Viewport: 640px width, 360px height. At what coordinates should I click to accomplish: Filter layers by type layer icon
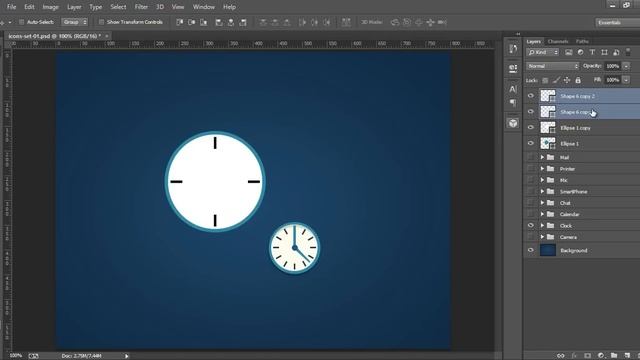tap(592, 52)
